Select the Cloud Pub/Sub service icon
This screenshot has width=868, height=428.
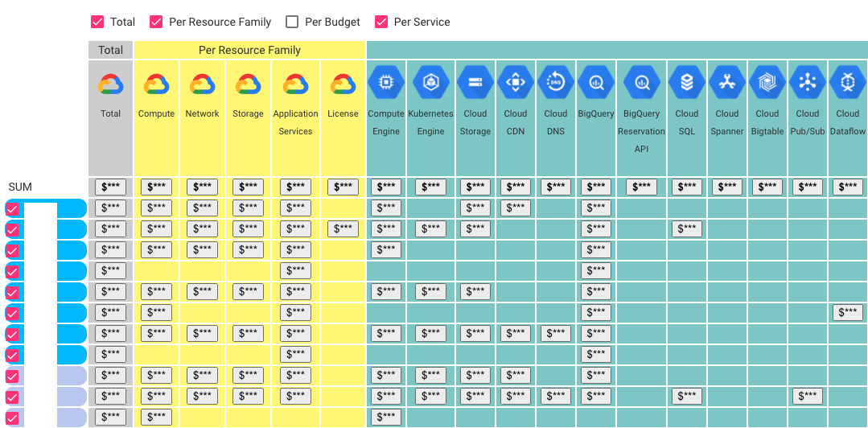pyautogui.click(x=807, y=82)
